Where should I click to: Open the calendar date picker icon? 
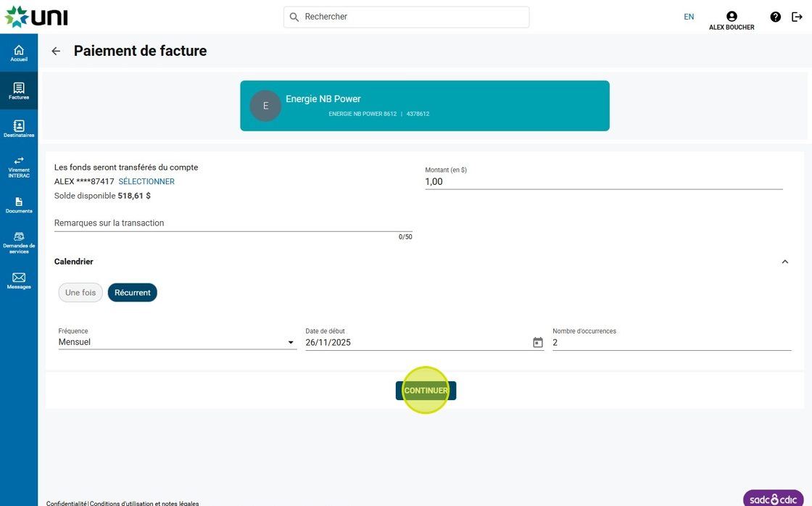[x=537, y=342]
